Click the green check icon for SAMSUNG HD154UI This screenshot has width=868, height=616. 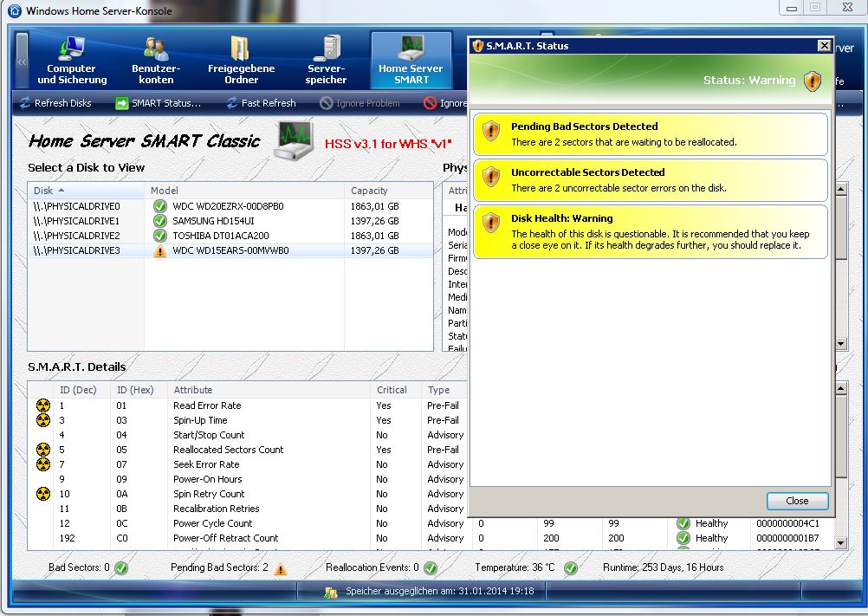tap(160, 221)
